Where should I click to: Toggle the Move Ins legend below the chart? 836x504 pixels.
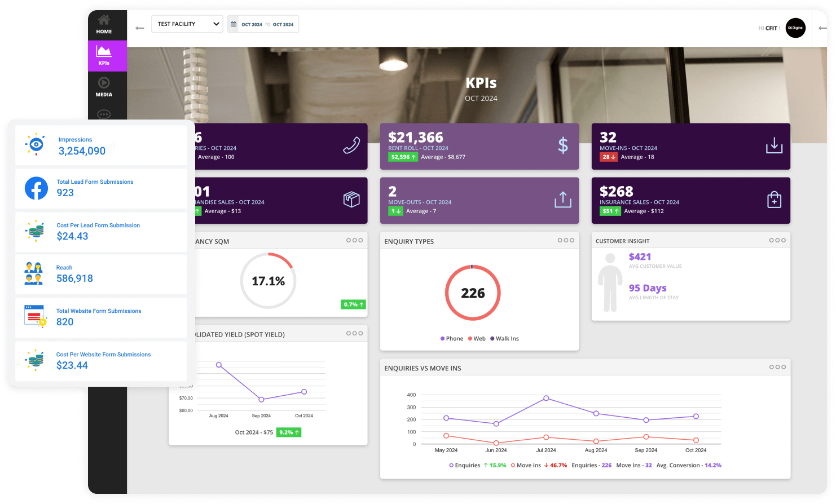(x=527, y=466)
